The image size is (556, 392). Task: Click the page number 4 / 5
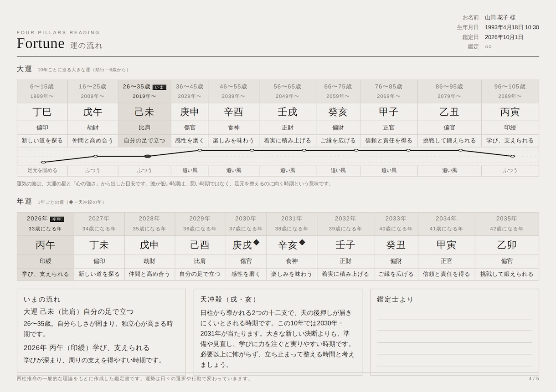(534, 379)
